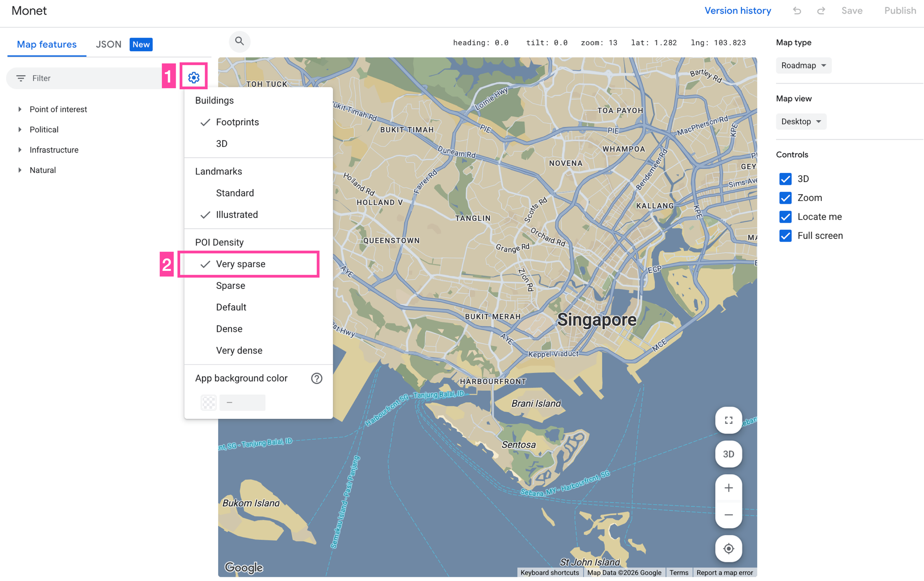Click the New badge beside JSON

pos(141,44)
